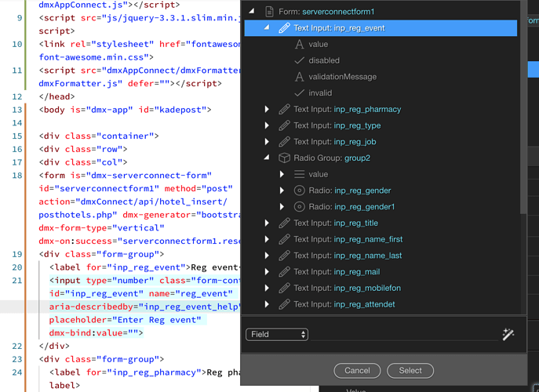This screenshot has width=539, height=392.
Task: Click checkmark icon beside invalid
Action: coord(300,93)
